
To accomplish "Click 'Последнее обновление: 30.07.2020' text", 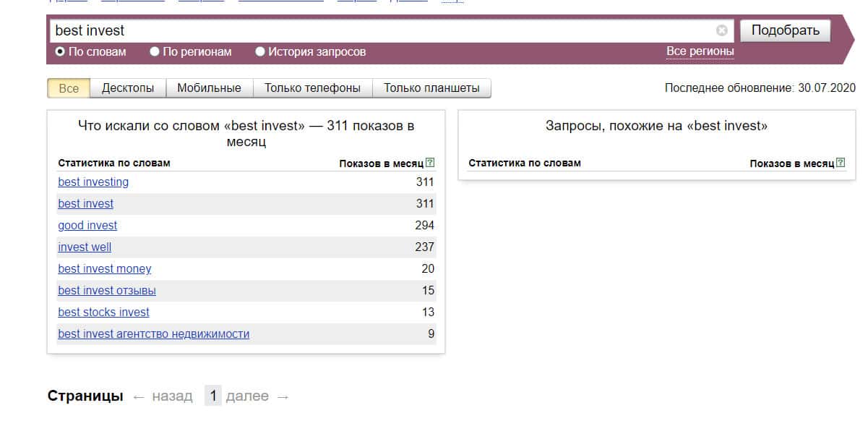I will coord(760,88).
